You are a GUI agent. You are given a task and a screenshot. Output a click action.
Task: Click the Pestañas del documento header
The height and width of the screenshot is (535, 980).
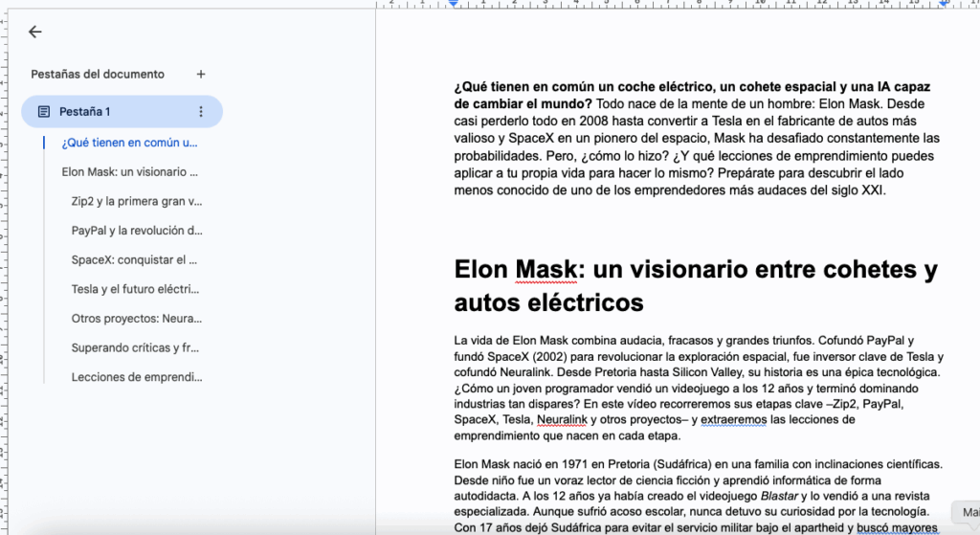(98, 74)
